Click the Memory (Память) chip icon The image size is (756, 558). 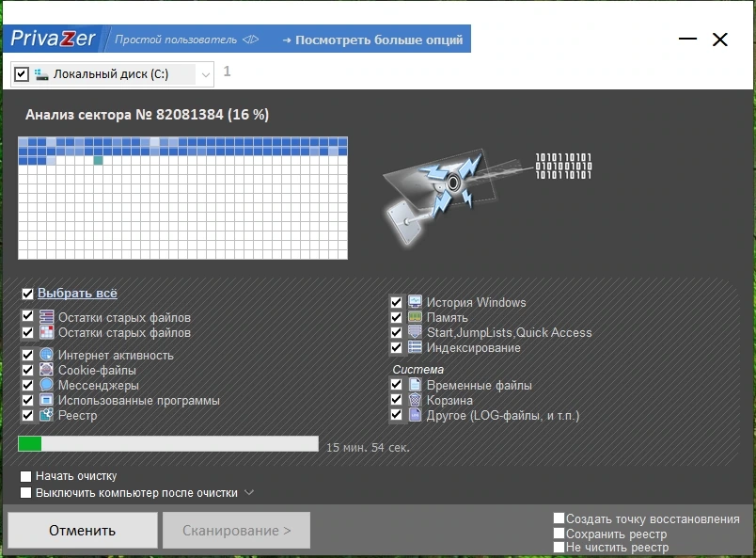coord(415,317)
